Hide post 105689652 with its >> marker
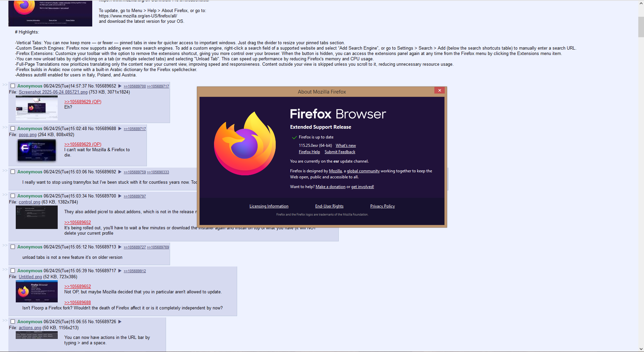 tap(5, 84)
